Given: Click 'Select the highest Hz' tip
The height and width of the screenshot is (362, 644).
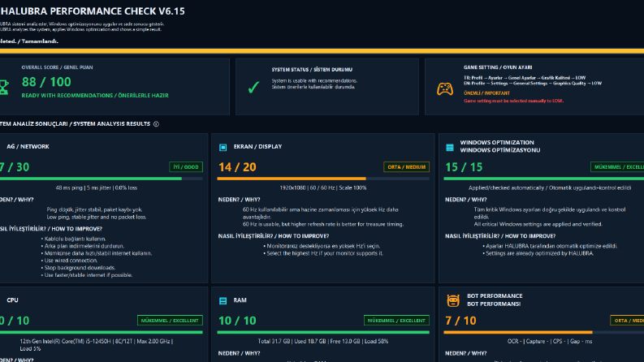Looking at the screenshot, I should click(325, 254).
